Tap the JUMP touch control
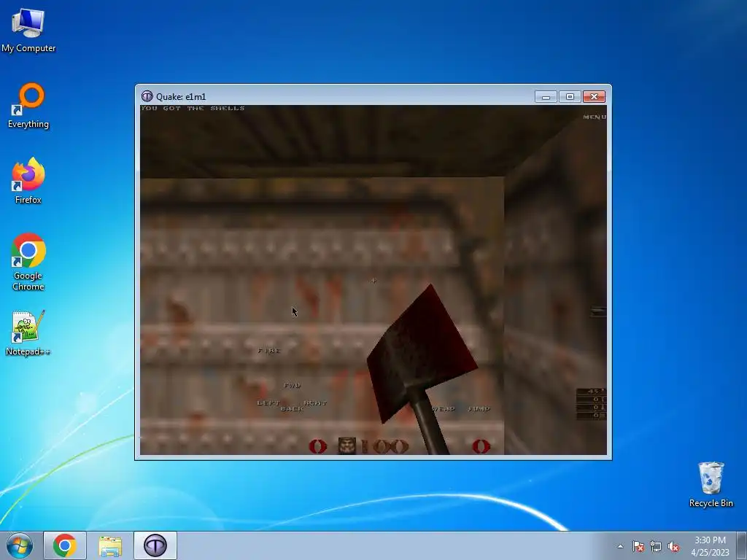 point(479,408)
